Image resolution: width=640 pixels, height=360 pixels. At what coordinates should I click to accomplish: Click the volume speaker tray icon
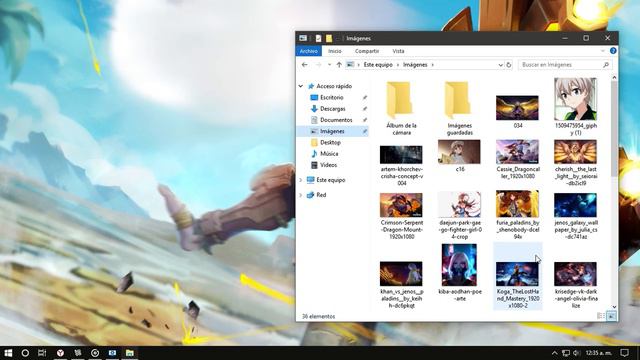(x=576, y=353)
